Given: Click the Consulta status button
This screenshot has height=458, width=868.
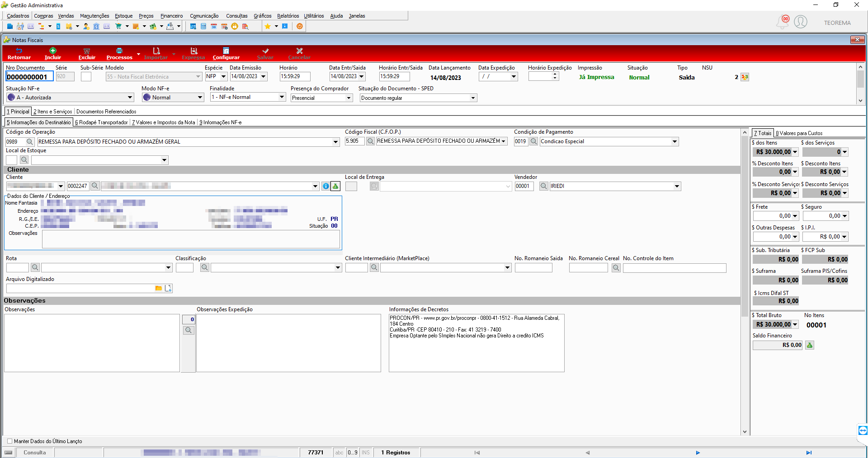Looking at the screenshot, I should (x=35, y=453).
